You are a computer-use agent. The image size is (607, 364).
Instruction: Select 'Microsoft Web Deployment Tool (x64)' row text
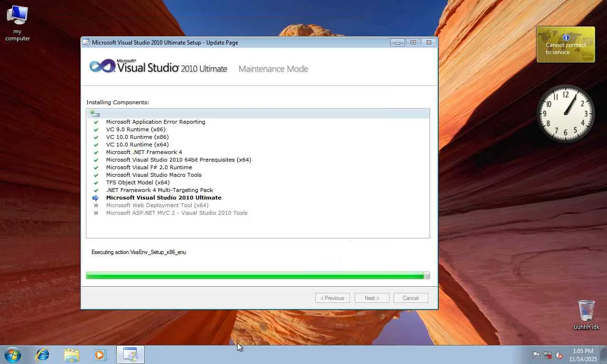pos(157,205)
